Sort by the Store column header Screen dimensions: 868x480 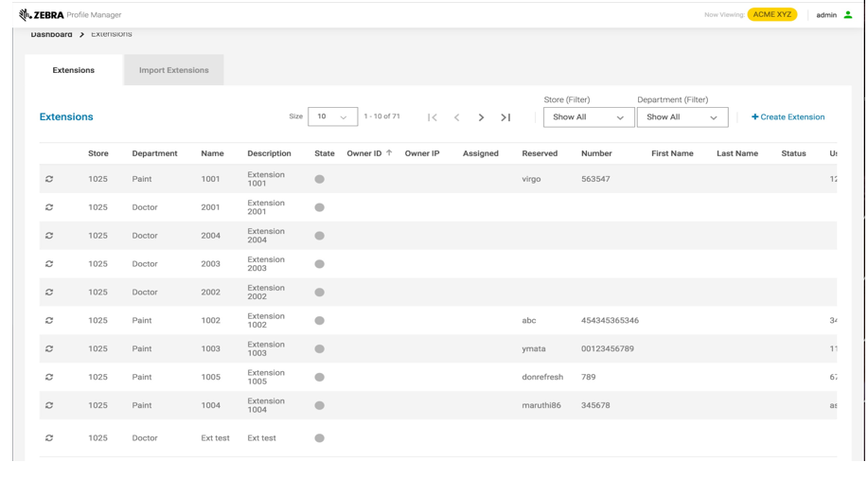[98, 153]
